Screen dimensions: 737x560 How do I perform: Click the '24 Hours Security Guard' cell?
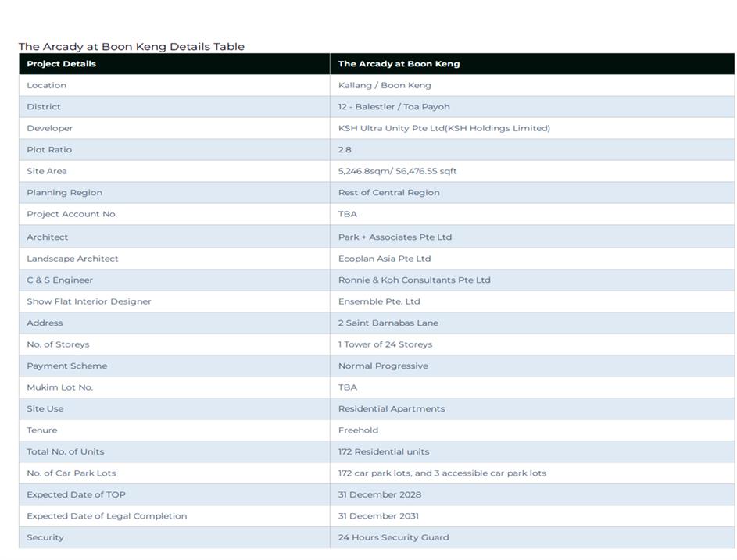tap(393, 537)
